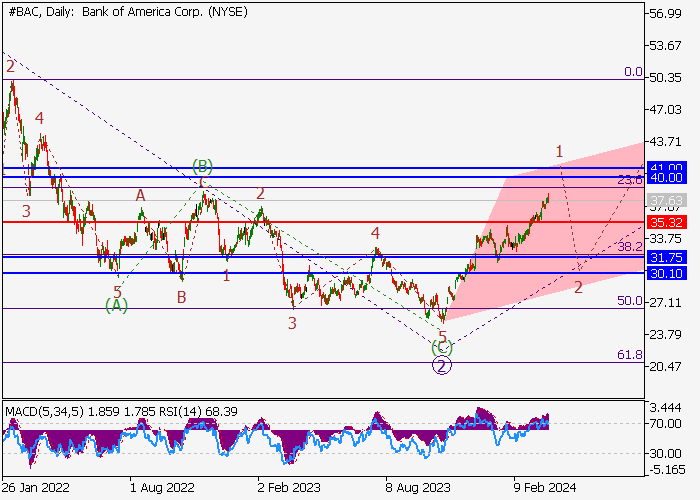Click the 53.67 price axis value
Screen dimensions: 700x500
click(666, 46)
